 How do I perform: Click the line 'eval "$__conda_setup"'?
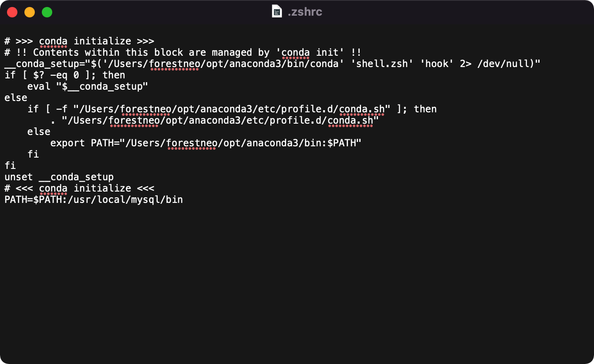(x=88, y=87)
